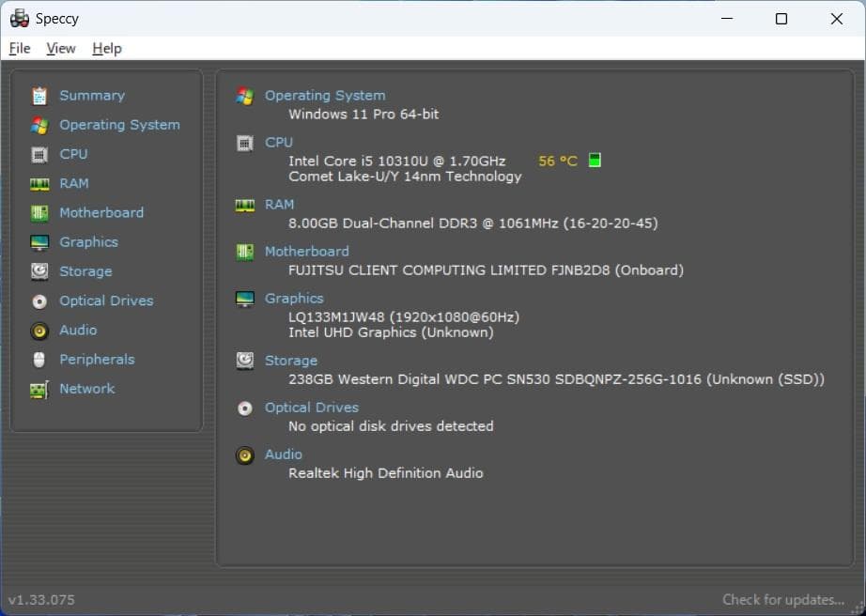
Task: Click the Peripherals mouse icon in the sidebar
Action: point(39,359)
